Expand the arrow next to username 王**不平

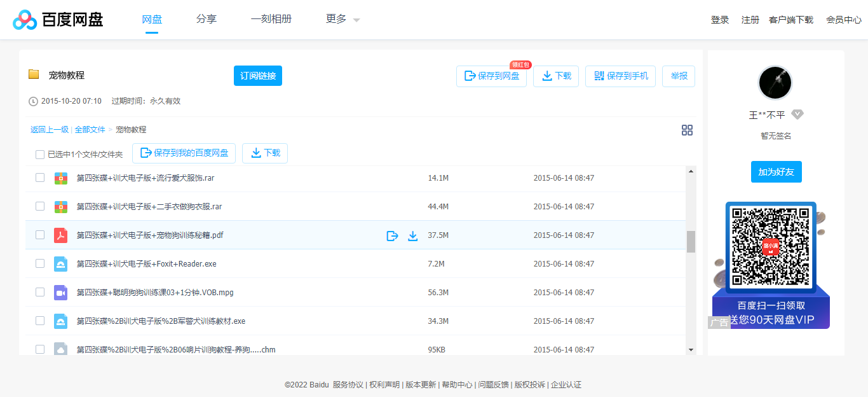coord(797,114)
